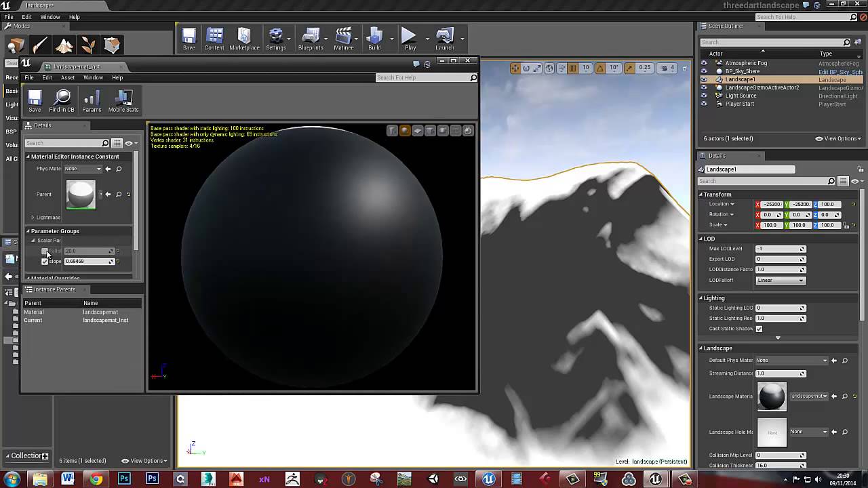Uncheck the slope parameter checkbox

(45, 262)
